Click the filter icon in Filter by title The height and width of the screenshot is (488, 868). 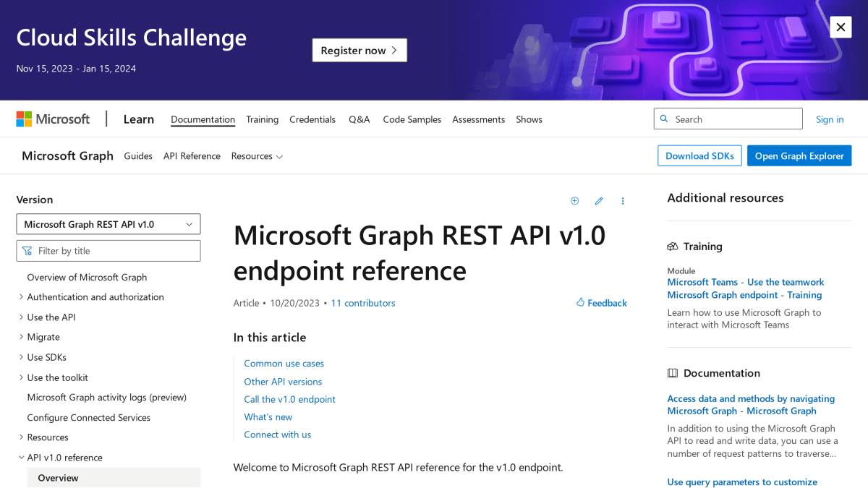tap(27, 251)
